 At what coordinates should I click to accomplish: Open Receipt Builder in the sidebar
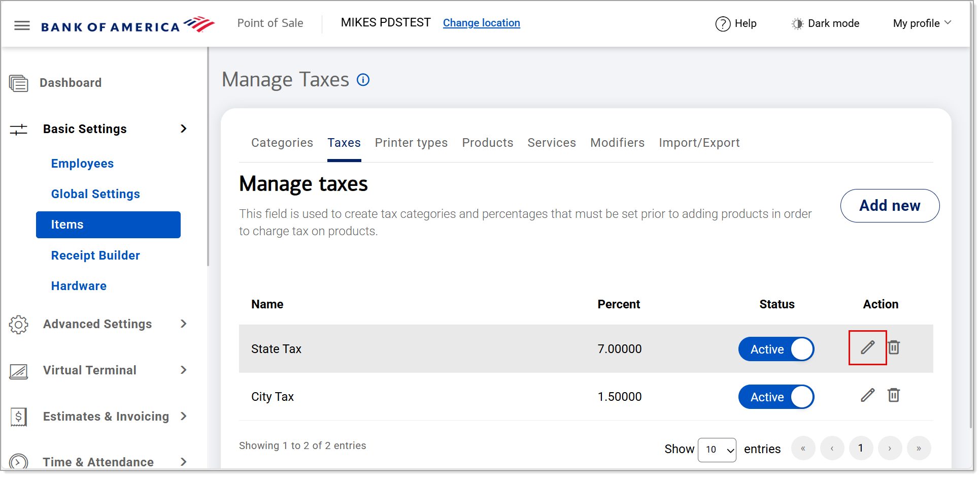click(x=95, y=256)
